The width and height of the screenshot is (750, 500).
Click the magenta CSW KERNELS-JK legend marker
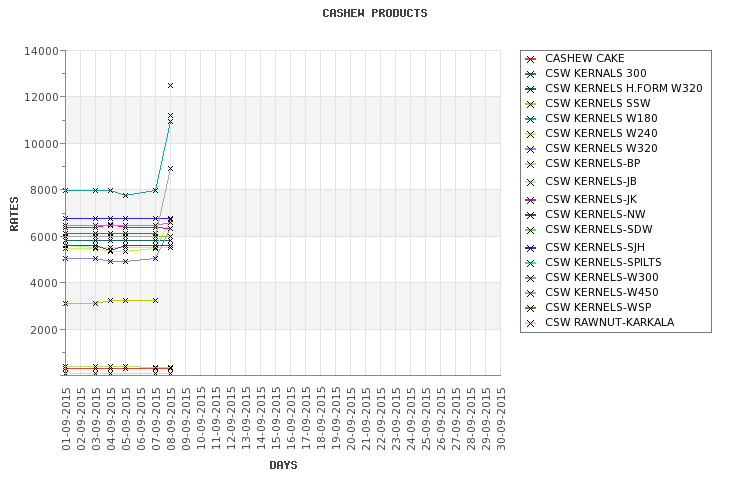coord(530,200)
